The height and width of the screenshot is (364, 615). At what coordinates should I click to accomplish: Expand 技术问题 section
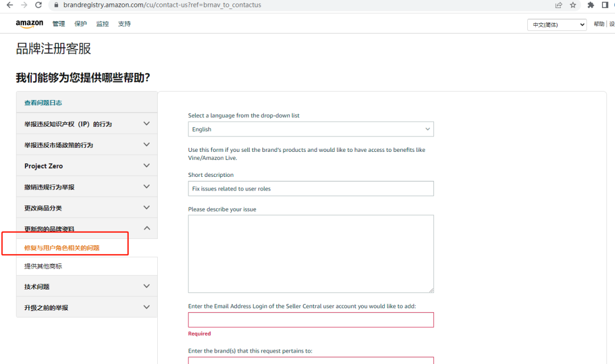tap(87, 287)
